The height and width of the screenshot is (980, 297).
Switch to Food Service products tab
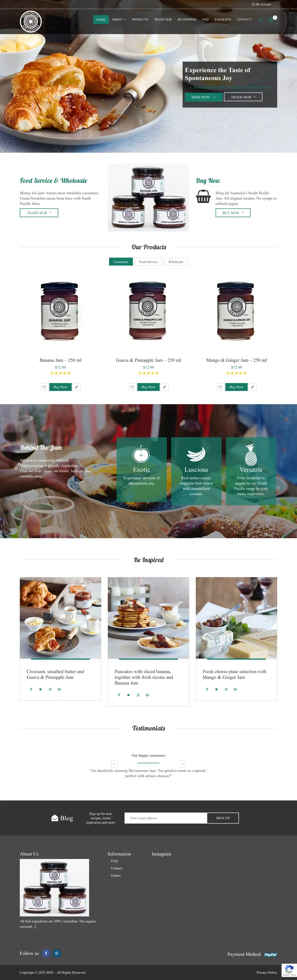coord(148,262)
